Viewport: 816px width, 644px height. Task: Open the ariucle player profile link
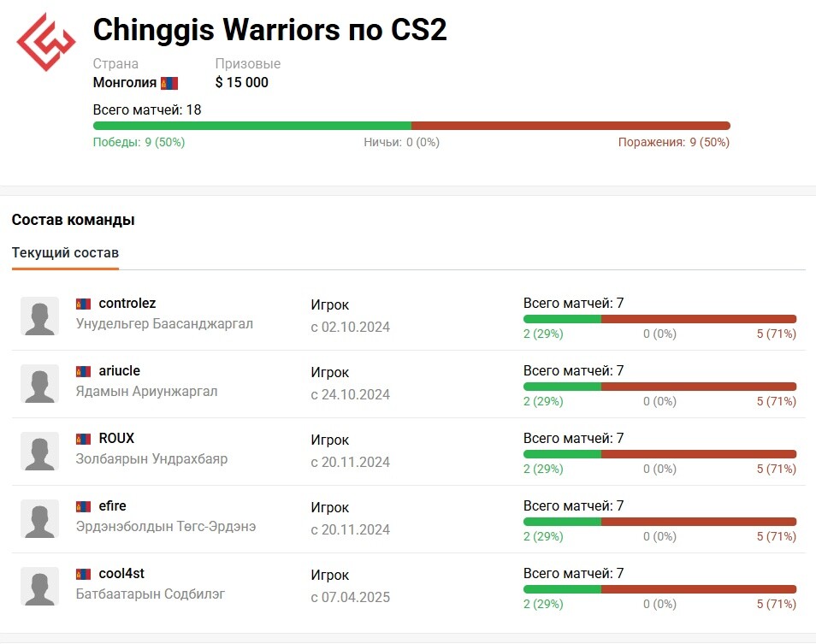(x=120, y=371)
